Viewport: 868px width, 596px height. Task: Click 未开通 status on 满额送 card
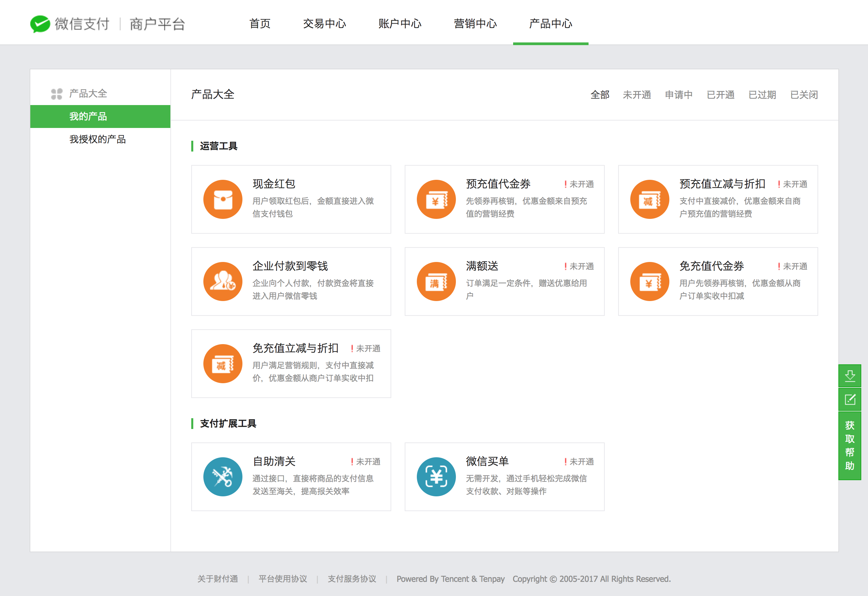pyautogui.click(x=579, y=266)
